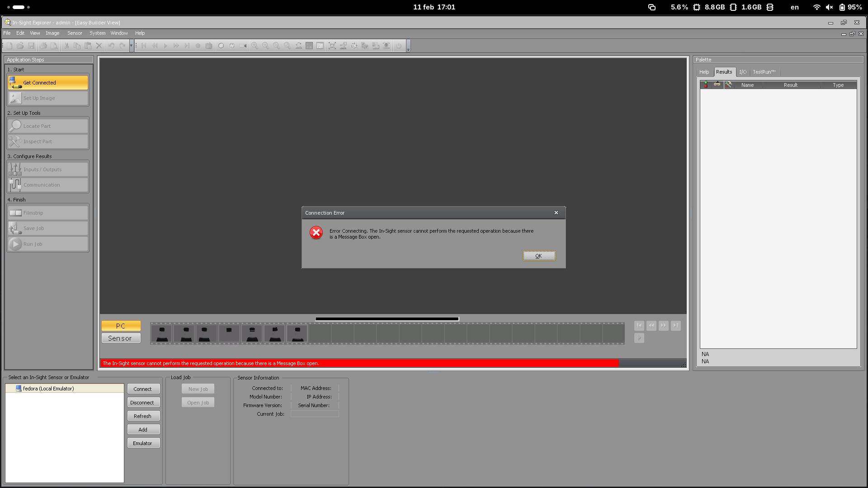Screen dimensions: 868x488
Task: Click the Get Connected step icon
Action: [15, 83]
